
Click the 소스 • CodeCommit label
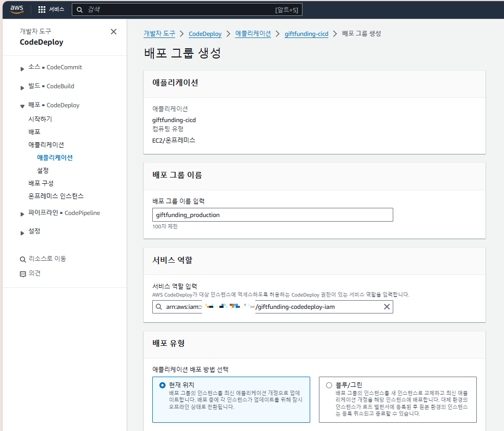(55, 67)
